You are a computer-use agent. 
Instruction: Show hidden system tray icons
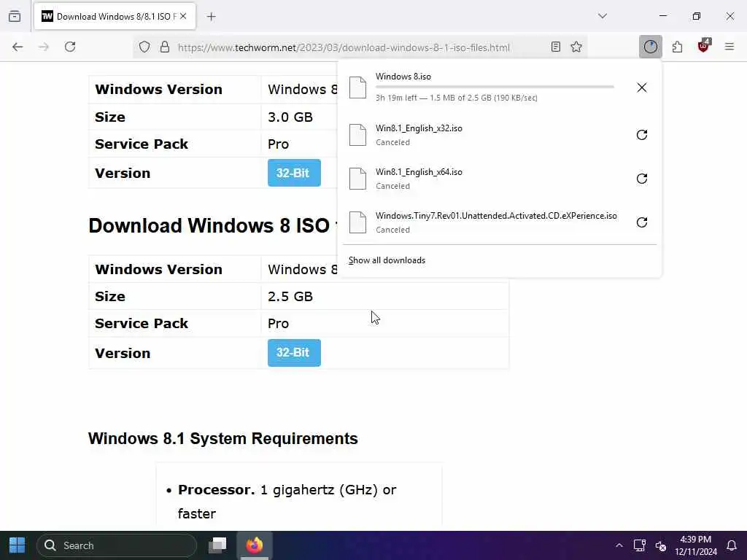click(619, 545)
